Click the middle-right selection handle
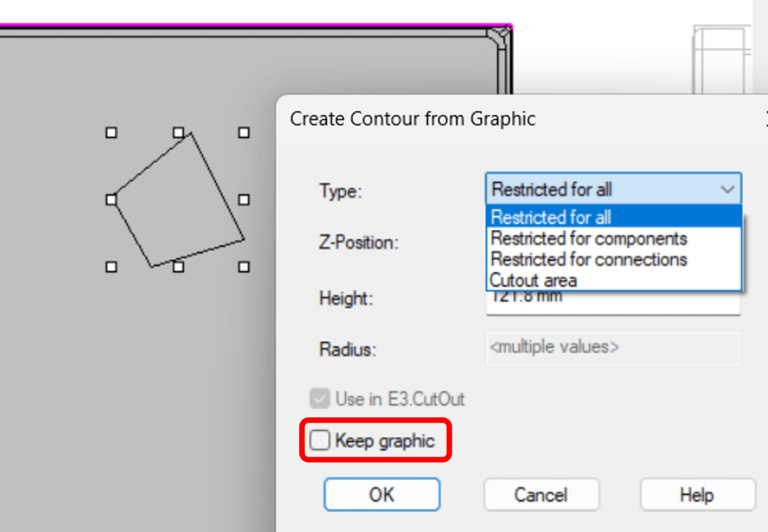 click(243, 199)
